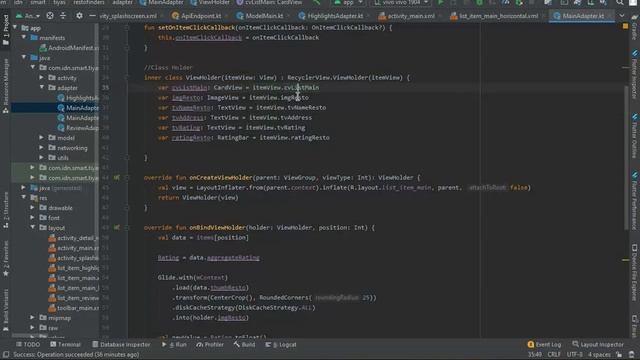Run the app with green play icon
Screen dimensions: 640x360
tap(440, 2)
